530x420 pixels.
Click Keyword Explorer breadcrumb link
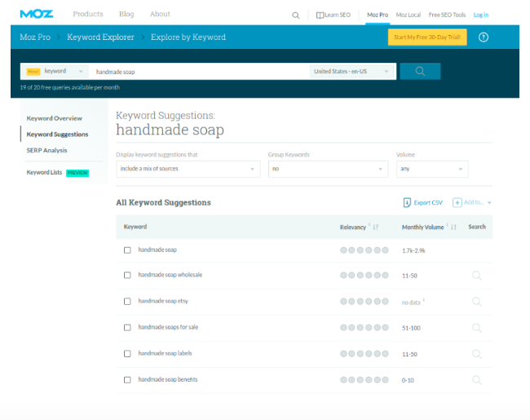(100, 37)
